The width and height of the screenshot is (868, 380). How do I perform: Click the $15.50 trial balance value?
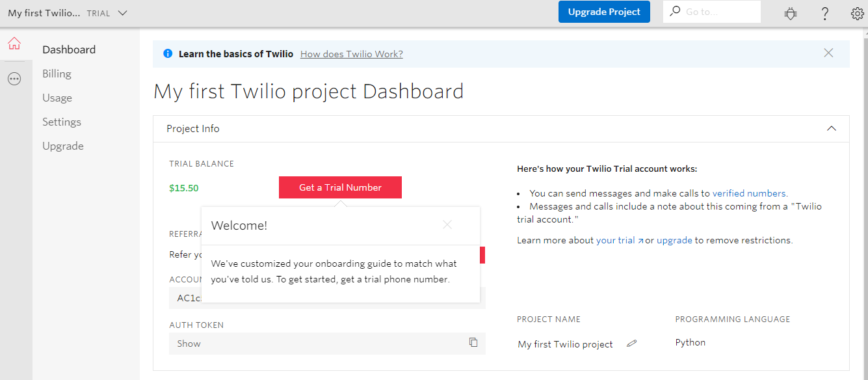[x=184, y=188]
